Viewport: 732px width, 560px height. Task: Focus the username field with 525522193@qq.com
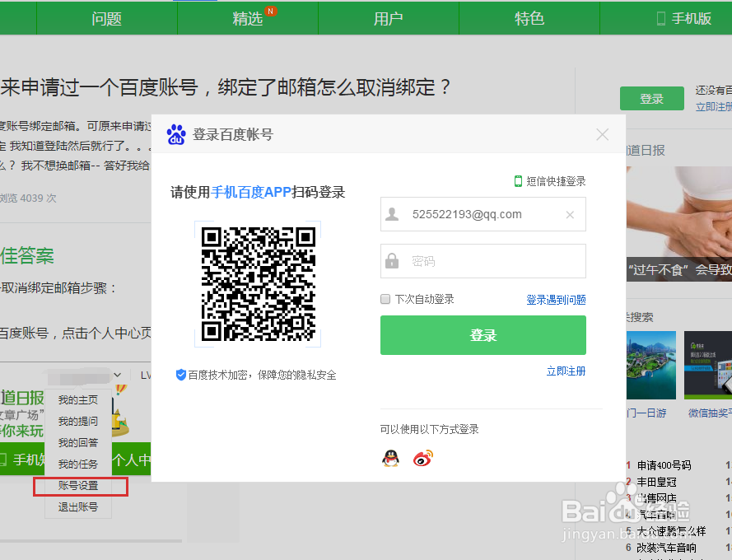(x=483, y=214)
